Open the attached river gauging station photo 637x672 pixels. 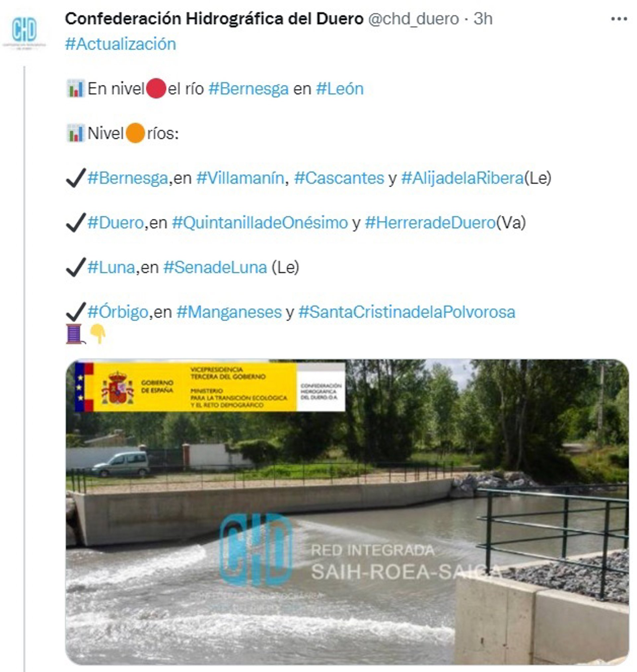[347, 512]
